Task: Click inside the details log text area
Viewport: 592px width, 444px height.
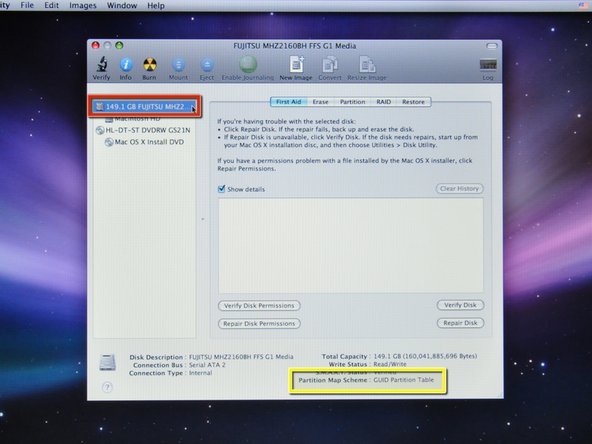Action: point(351,245)
